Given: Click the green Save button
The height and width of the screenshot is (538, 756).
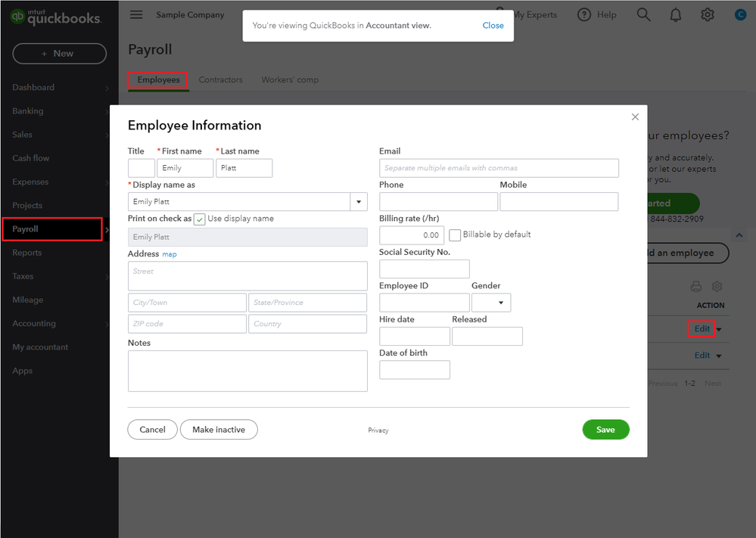Looking at the screenshot, I should pos(605,430).
